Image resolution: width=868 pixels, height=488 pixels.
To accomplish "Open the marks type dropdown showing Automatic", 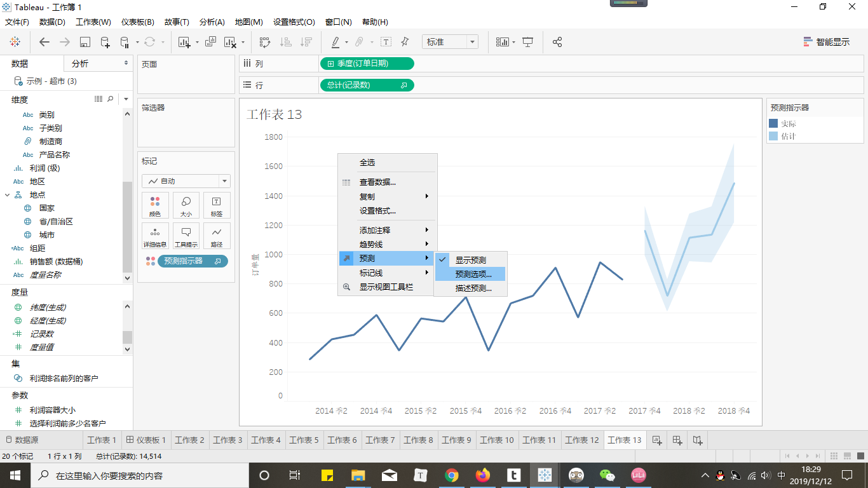I will pyautogui.click(x=186, y=181).
